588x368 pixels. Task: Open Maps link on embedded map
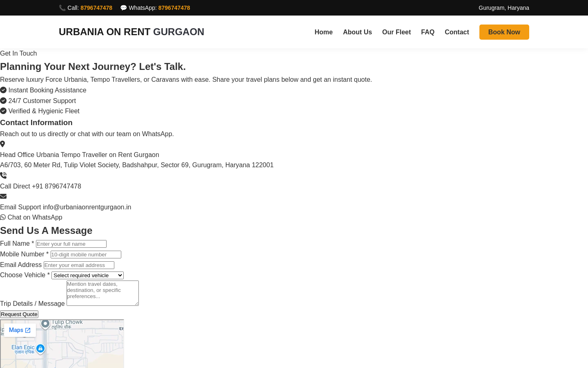(20, 330)
